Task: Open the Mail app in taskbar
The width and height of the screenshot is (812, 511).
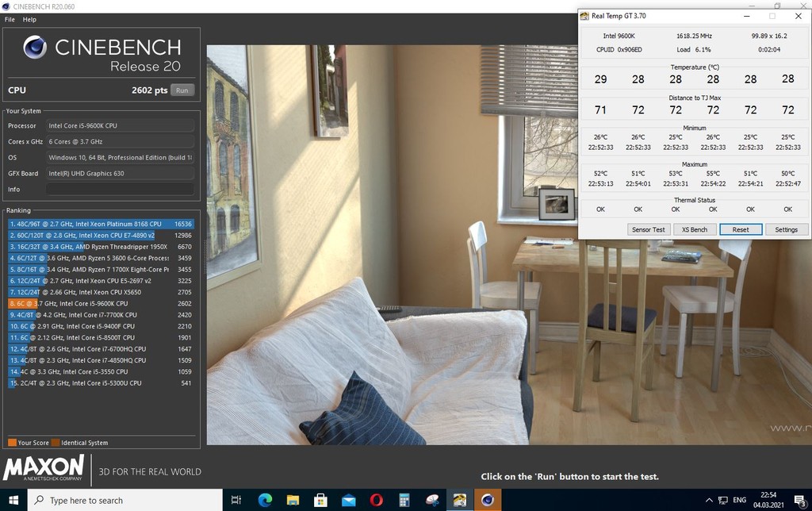Action: pos(349,500)
